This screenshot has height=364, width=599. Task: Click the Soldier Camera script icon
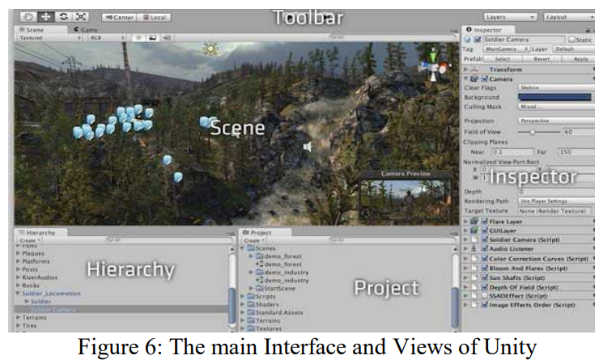click(474, 239)
